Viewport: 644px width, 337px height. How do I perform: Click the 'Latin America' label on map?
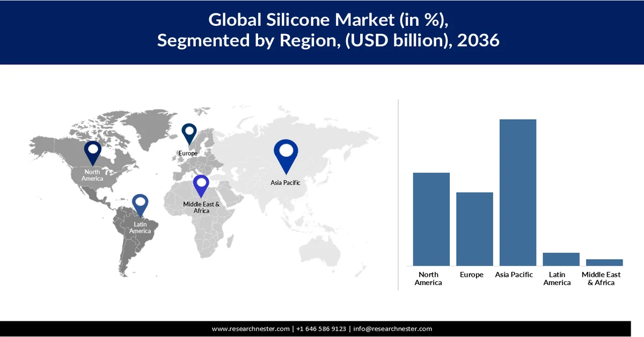140,228
